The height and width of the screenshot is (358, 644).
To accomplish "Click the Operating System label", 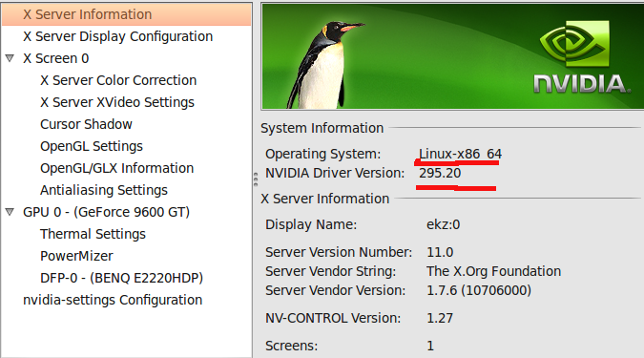I will point(322,154).
